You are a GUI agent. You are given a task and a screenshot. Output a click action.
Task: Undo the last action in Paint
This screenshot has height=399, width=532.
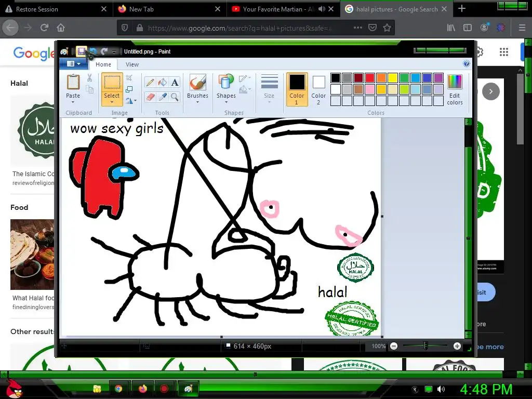click(92, 51)
